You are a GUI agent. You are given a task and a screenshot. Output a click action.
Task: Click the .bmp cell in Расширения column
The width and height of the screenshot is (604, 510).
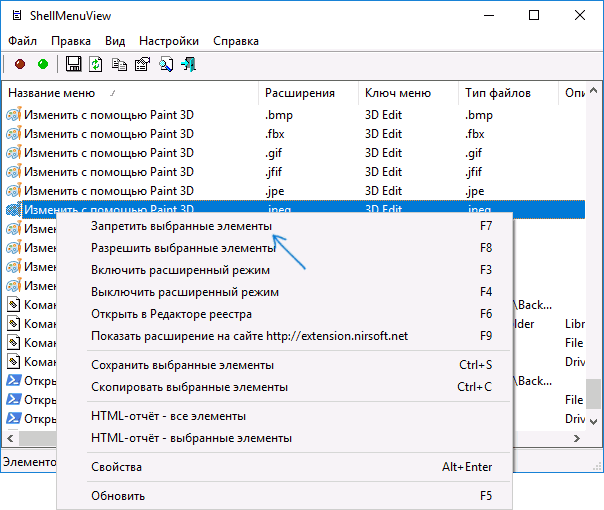coord(279,115)
